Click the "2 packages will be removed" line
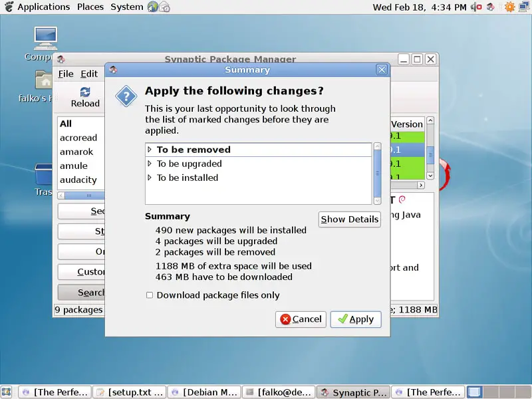Image resolution: width=532 pixels, height=399 pixels. coord(215,252)
